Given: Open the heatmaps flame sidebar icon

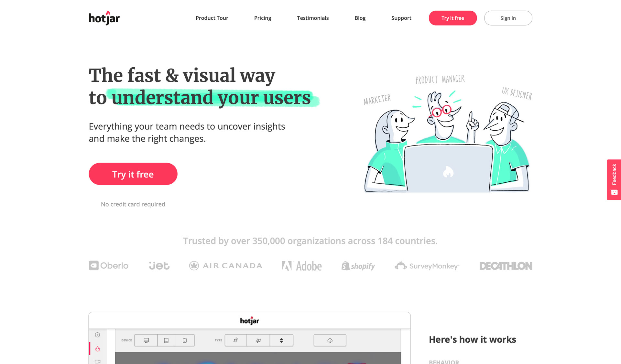Looking at the screenshot, I should tap(97, 348).
